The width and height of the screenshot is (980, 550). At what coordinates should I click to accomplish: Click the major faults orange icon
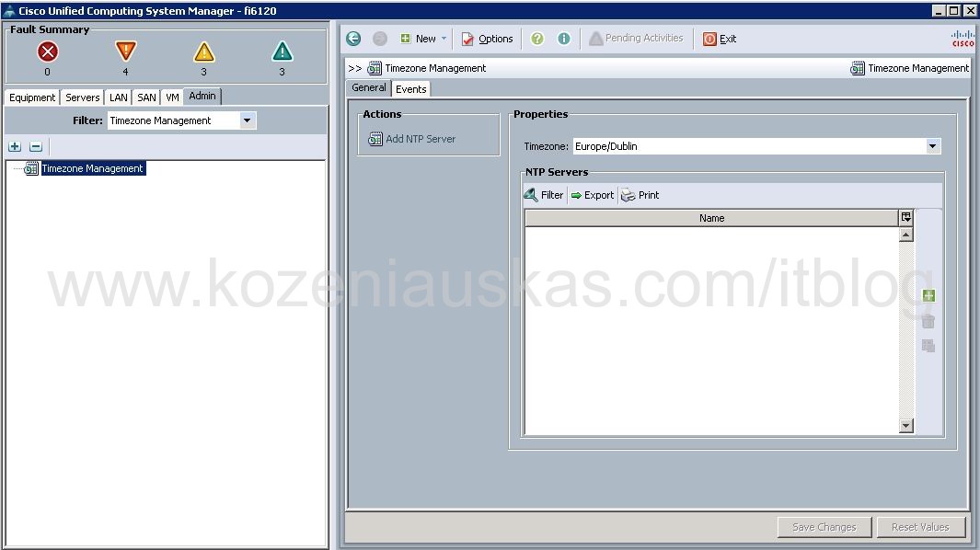[x=126, y=52]
